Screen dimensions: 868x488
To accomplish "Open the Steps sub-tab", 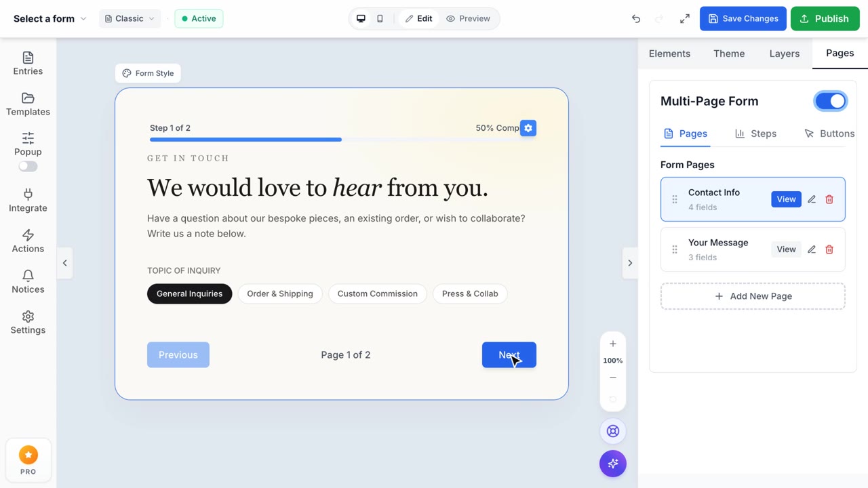I will [x=755, y=134].
